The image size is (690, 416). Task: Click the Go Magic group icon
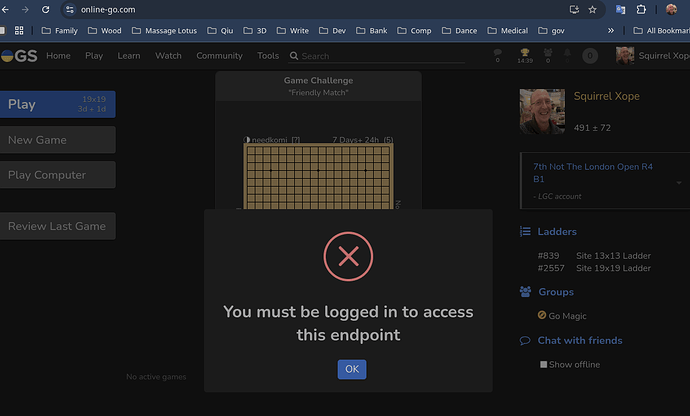[542, 315]
